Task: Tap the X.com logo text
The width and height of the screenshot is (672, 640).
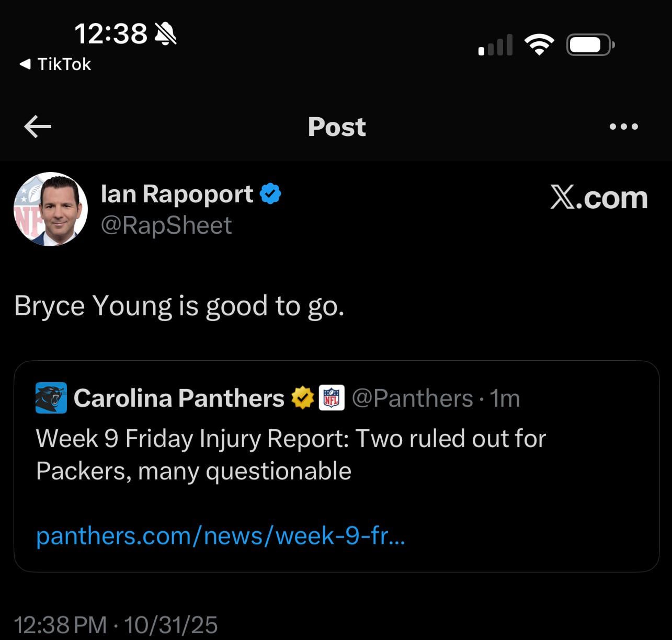Action: (x=599, y=198)
